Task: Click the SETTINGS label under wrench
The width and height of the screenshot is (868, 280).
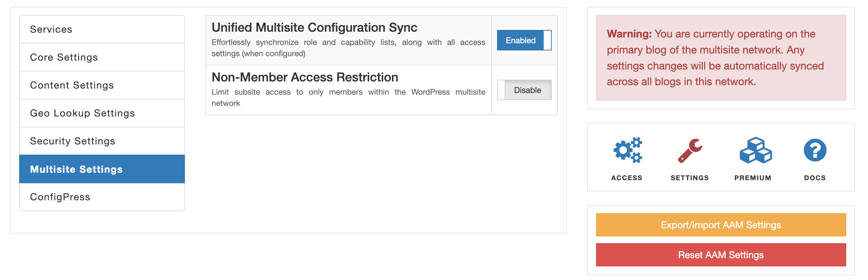Action: (x=690, y=178)
